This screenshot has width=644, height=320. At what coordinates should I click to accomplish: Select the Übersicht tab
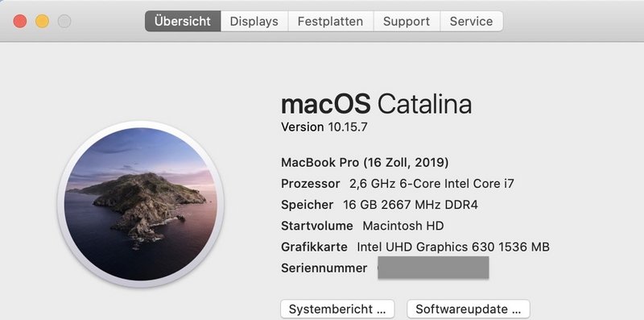183,22
